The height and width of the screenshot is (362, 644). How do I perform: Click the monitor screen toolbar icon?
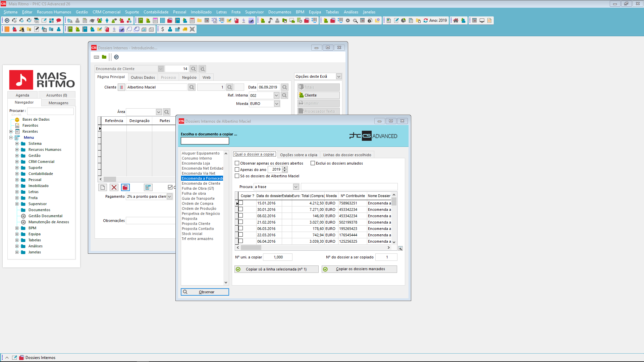pos(482,20)
